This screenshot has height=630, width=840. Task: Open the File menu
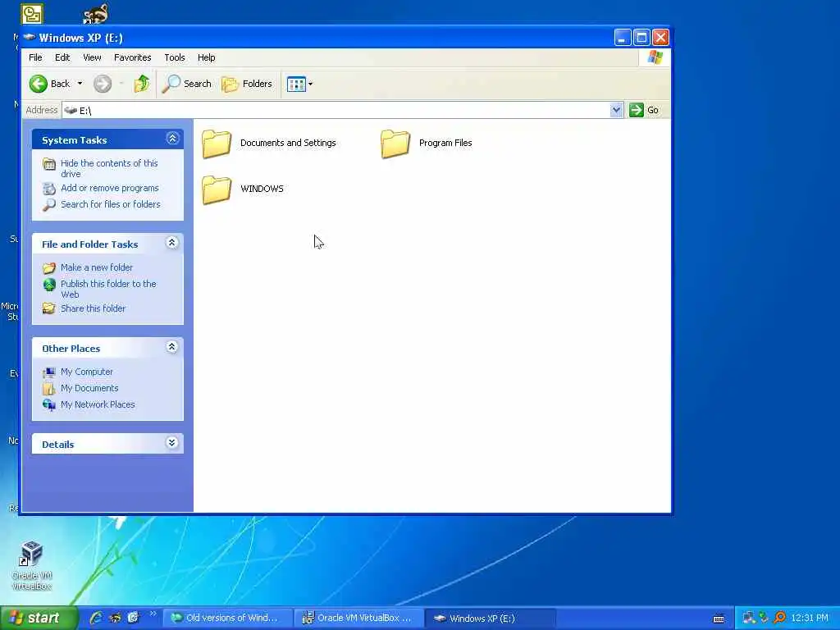point(35,57)
